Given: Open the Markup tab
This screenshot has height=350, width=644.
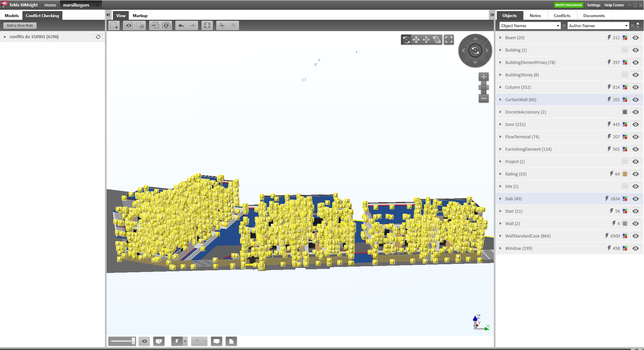Looking at the screenshot, I should [140, 16].
